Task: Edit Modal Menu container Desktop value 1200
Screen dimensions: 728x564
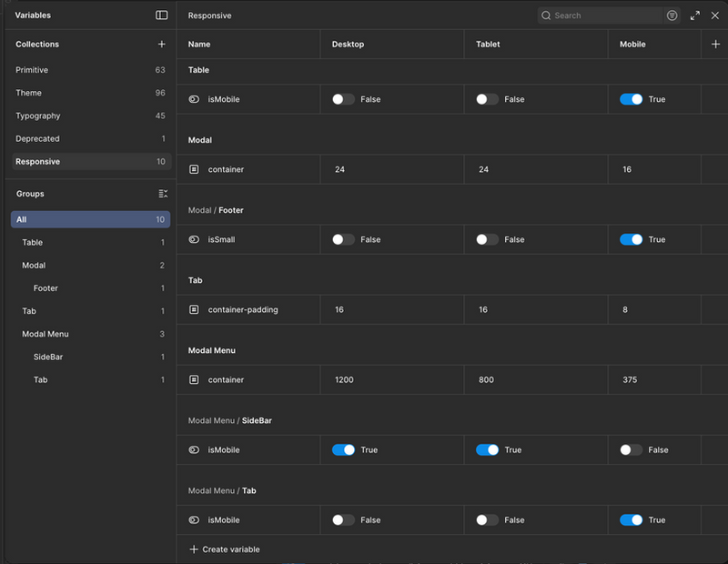Action: pyautogui.click(x=392, y=379)
